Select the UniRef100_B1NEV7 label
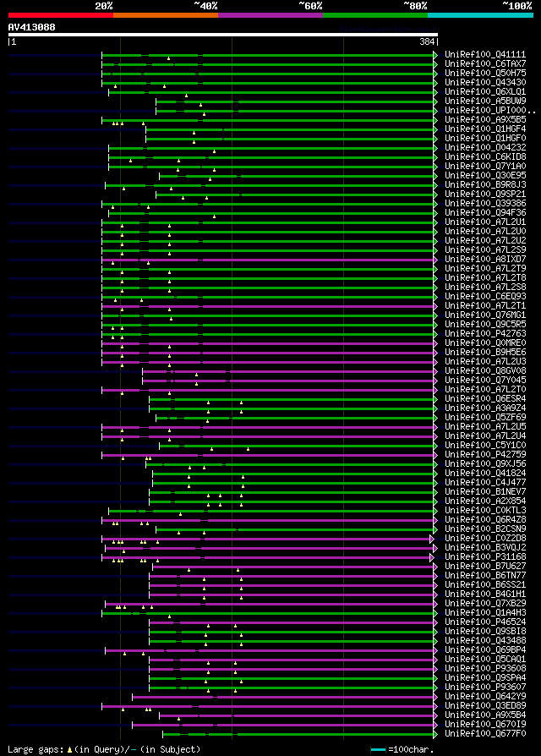The width and height of the screenshot is (541, 756). (x=485, y=492)
